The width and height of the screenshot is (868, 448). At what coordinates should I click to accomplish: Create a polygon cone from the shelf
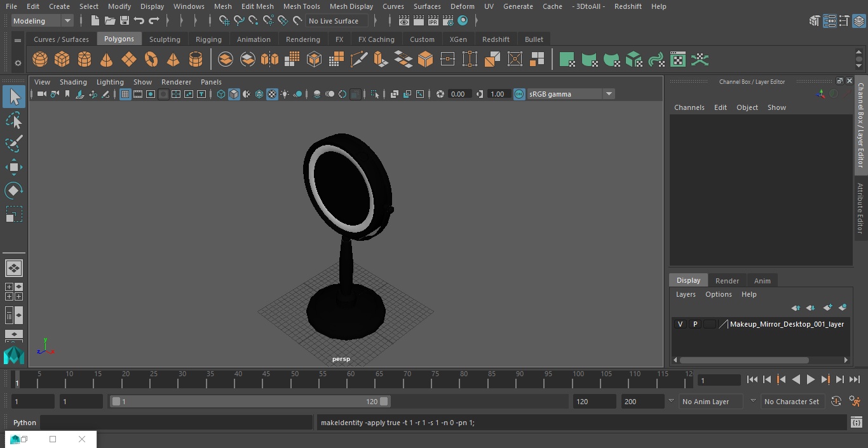point(107,60)
